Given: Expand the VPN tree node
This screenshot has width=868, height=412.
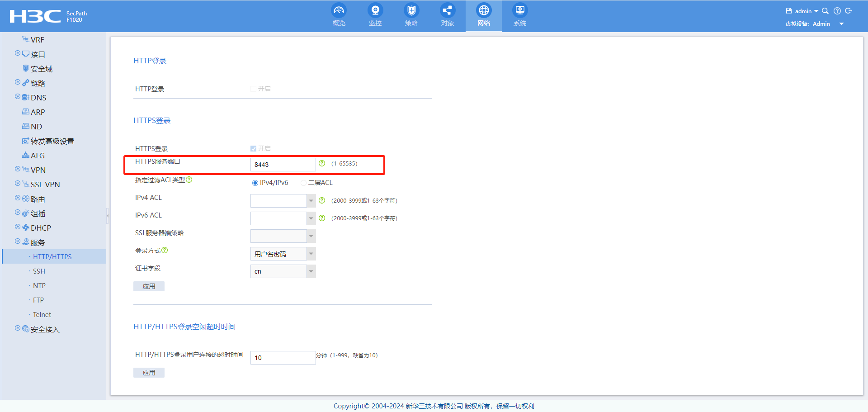Looking at the screenshot, I should click(18, 169).
